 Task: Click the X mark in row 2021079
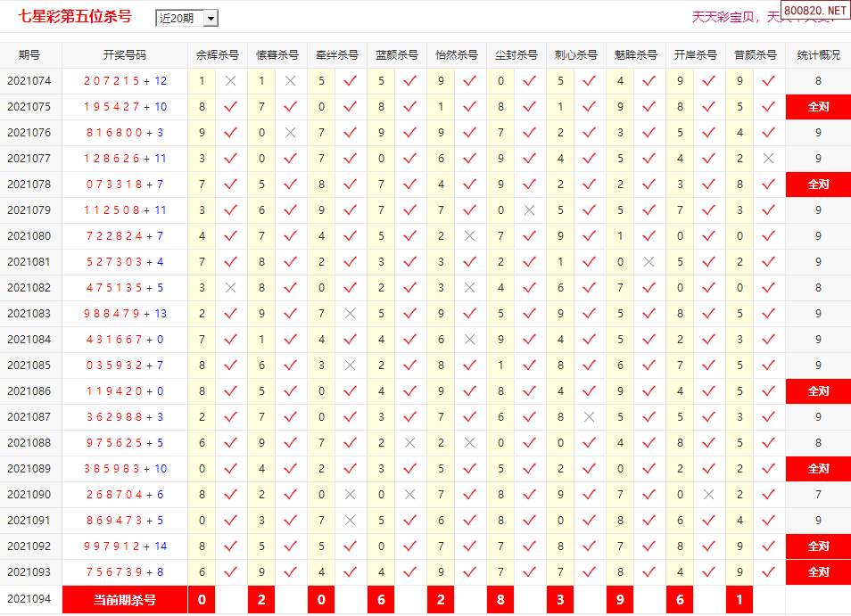529,209
